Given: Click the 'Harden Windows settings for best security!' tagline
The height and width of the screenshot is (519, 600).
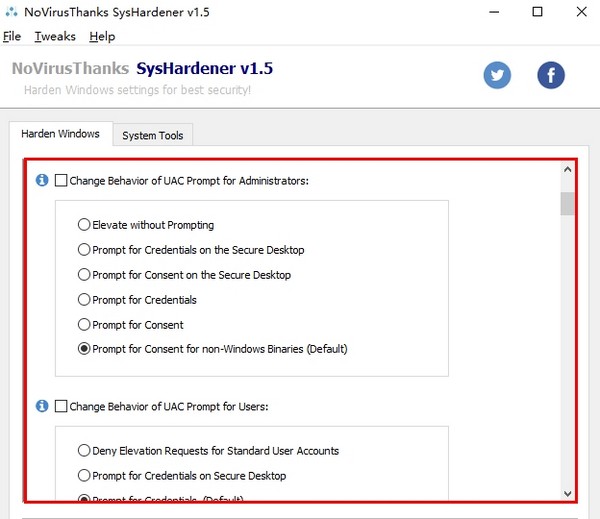Looking at the screenshot, I should 137,90.
